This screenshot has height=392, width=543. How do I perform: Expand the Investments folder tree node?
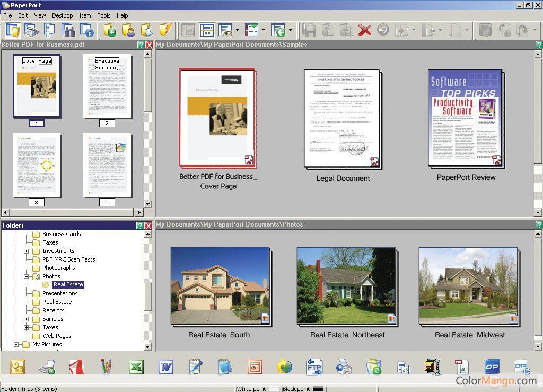point(27,251)
